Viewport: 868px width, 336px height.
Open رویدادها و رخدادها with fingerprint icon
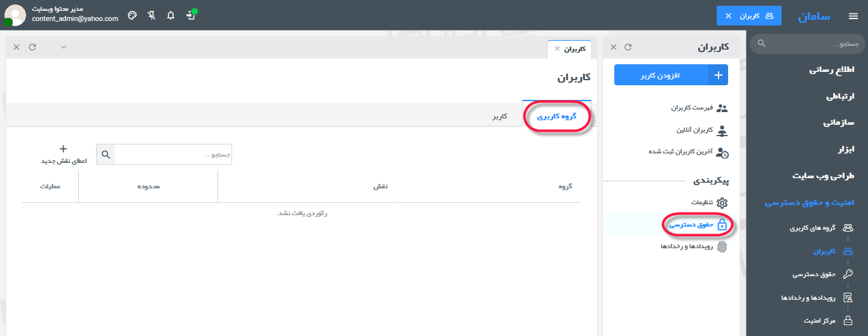[694, 246]
